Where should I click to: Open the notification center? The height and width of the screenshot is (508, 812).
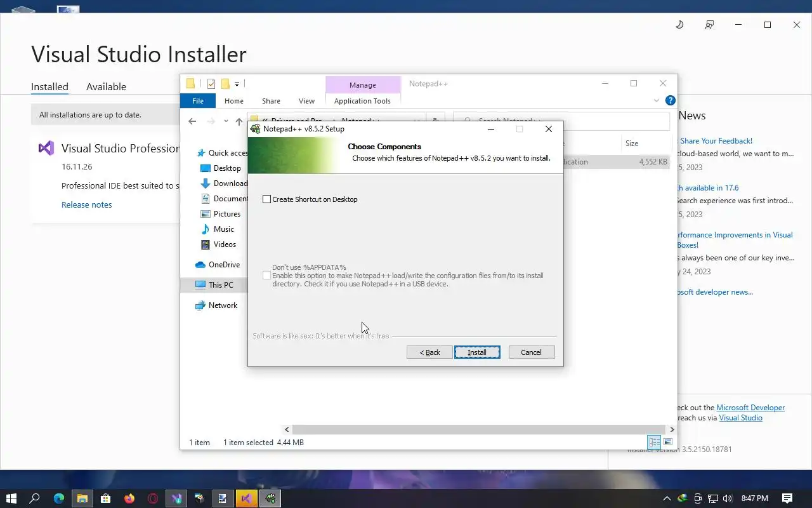pyautogui.click(x=787, y=498)
